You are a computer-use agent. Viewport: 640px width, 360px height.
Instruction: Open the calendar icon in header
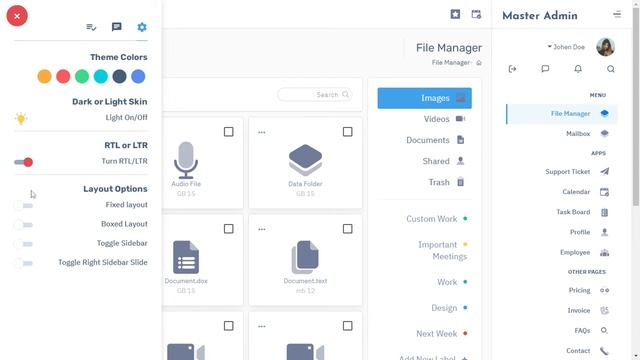pos(476,14)
